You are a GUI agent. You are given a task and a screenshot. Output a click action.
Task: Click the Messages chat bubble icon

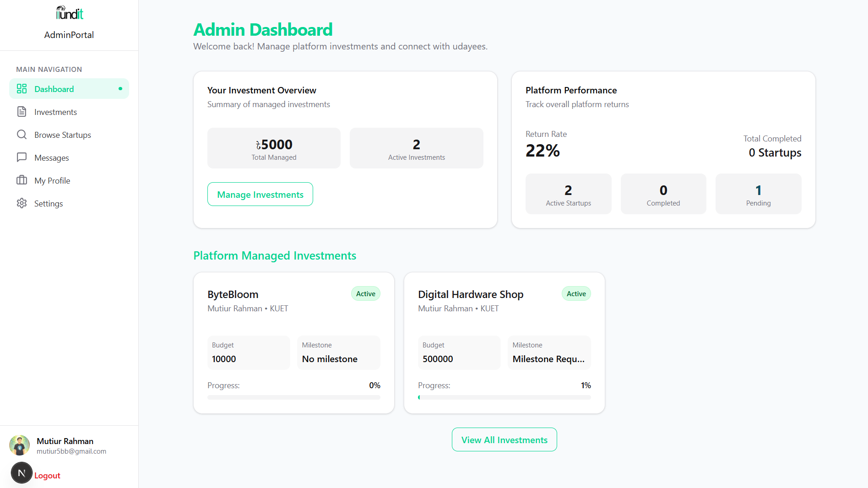[x=22, y=157]
